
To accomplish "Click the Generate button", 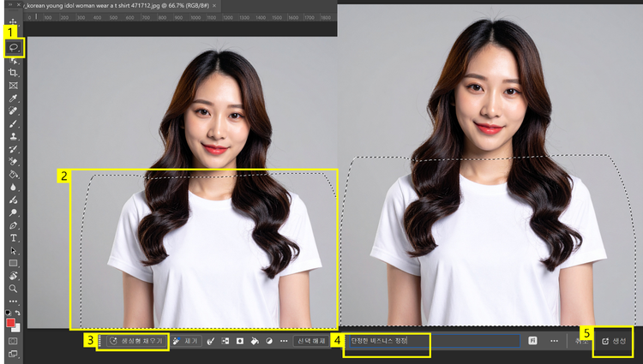I will pos(614,341).
